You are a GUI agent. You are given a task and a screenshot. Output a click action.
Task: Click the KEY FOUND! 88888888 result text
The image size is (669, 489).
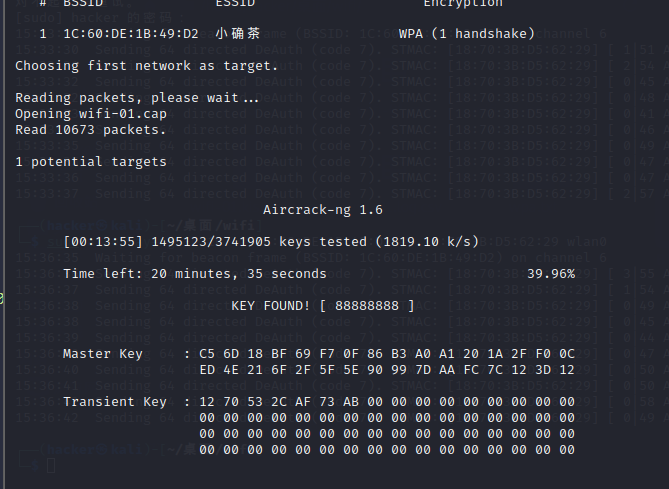[x=323, y=306]
